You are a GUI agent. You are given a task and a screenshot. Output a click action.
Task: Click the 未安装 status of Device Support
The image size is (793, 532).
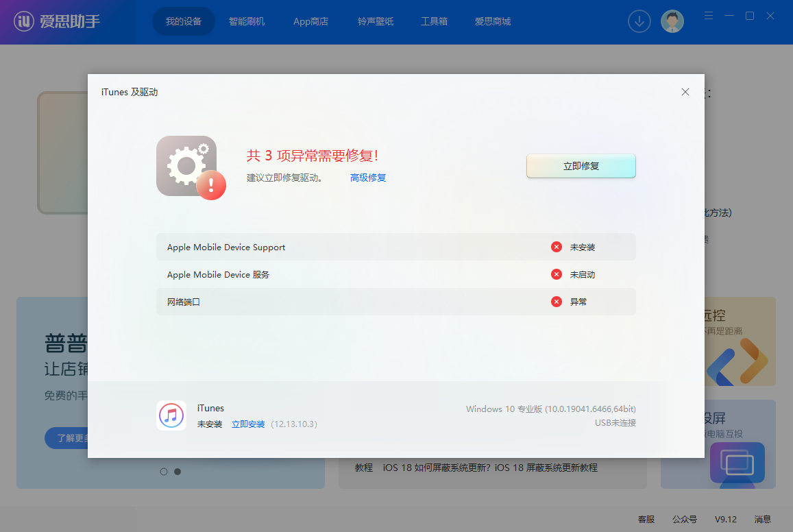582,247
